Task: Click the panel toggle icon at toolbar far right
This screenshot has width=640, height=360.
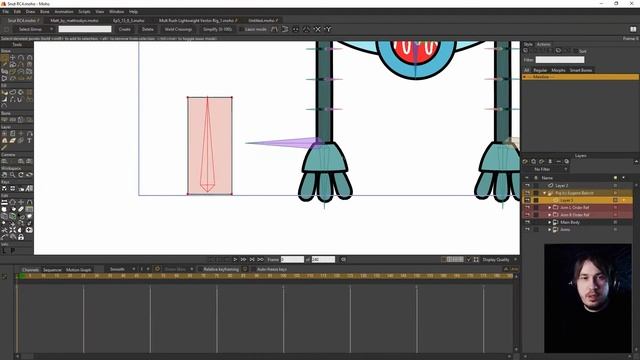Action: pyautogui.click(x=633, y=29)
